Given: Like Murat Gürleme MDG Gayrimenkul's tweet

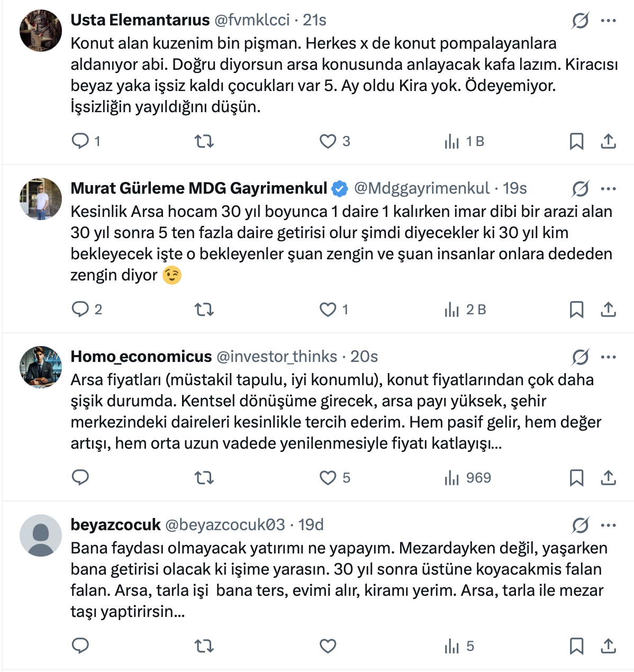Looking at the screenshot, I should pos(328,310).
